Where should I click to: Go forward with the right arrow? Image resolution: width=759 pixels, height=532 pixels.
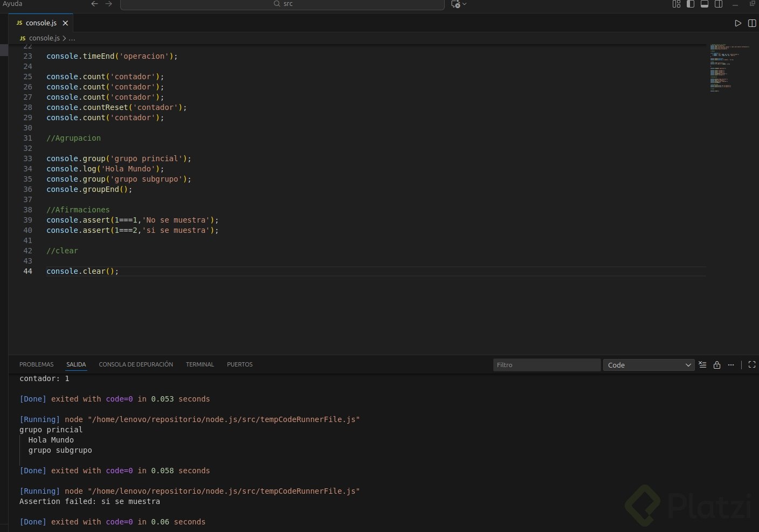pos(109,4)
